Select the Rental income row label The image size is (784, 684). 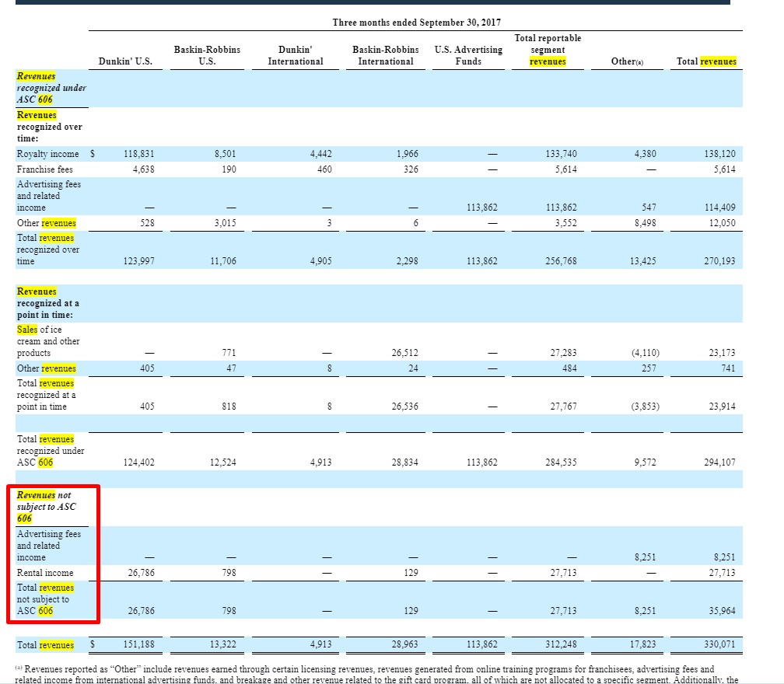tap(45, 573)
